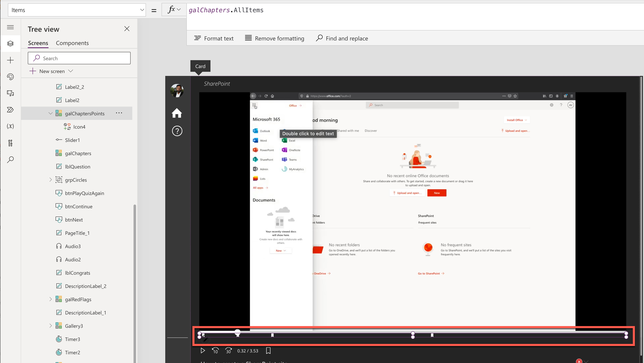Switch to the Screens tab
The width and height of the screenshot is (644, 363).
(x=38, y=43)
